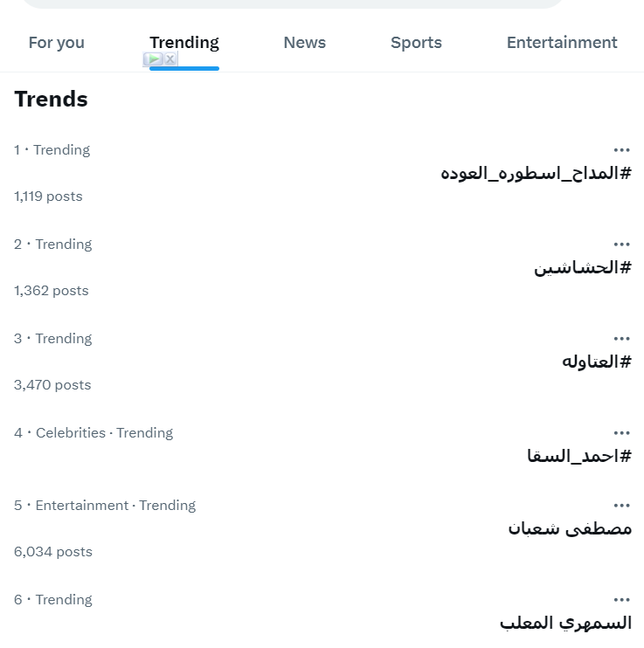This screenshot has width=644, height=648.
Task: Open the Entertainment tab
Action: point(562,43)
